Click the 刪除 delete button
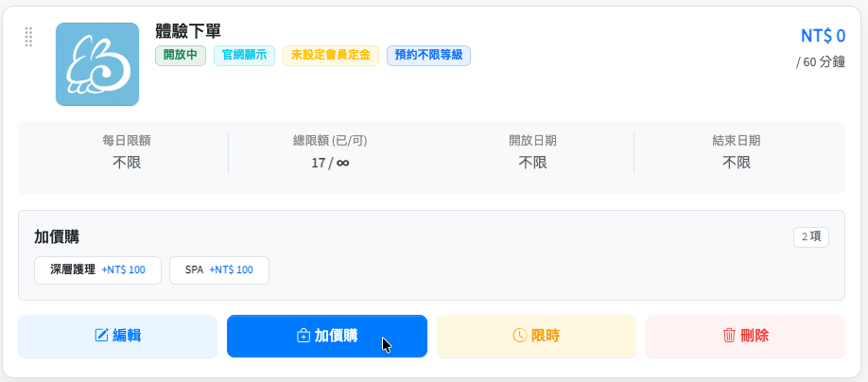868x382 pixels. pyautogui.click(x=745, y=336)
